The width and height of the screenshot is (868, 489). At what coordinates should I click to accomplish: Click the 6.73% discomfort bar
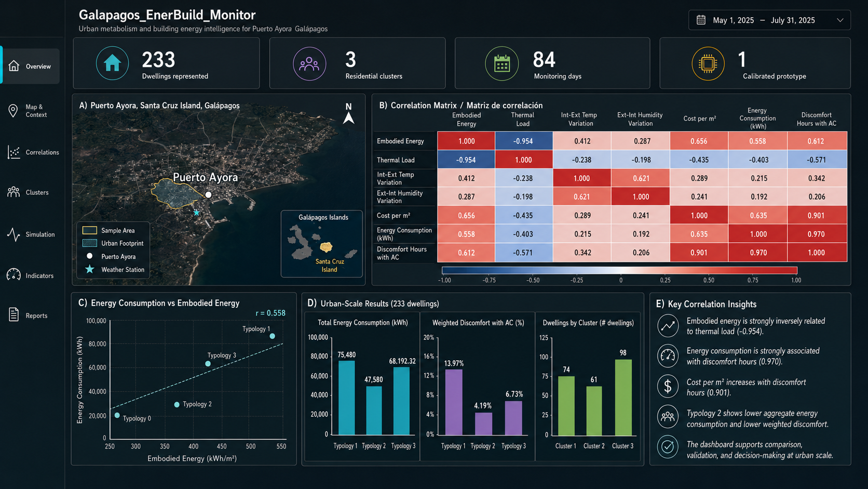tap(513, 418)
